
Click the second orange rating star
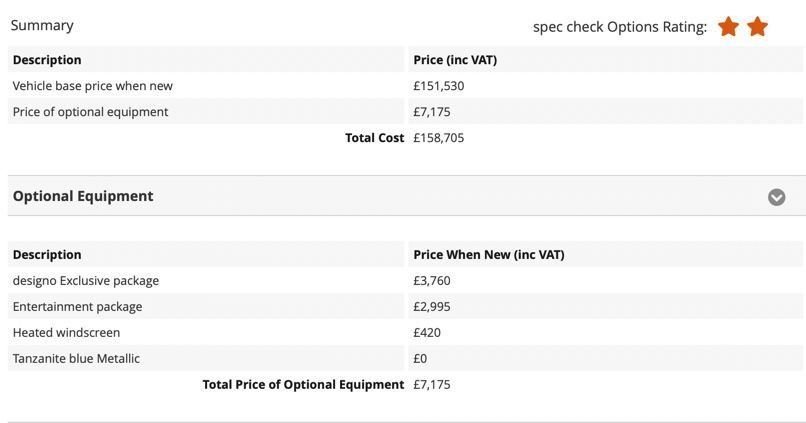click(x=757, y=27)
